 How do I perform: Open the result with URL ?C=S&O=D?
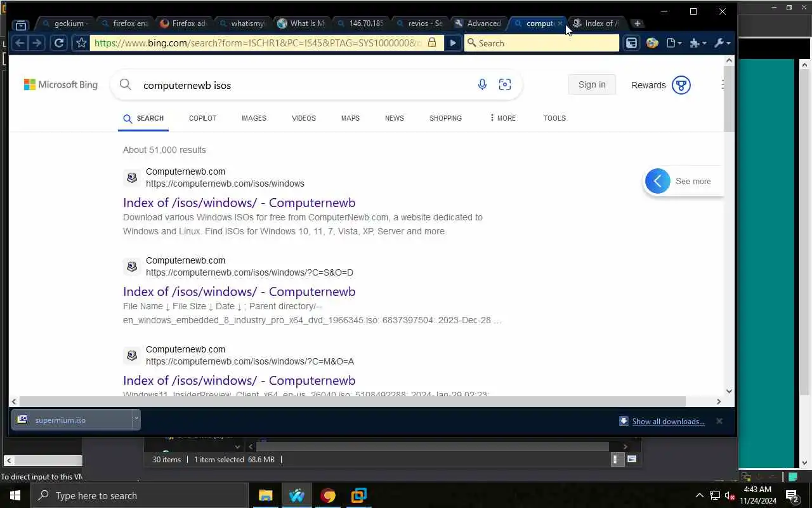[x=239, y=291]
